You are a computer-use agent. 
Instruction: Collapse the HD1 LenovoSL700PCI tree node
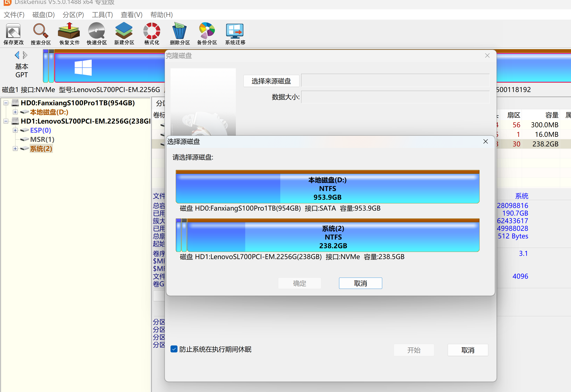[x=6, y=121]
